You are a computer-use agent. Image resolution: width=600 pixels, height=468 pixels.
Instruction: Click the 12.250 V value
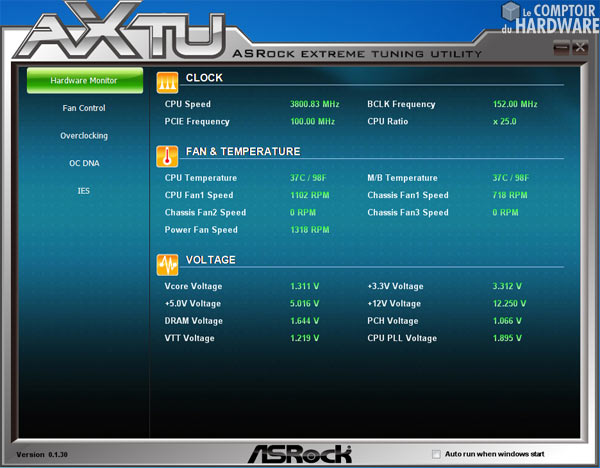tap(509, 303)
